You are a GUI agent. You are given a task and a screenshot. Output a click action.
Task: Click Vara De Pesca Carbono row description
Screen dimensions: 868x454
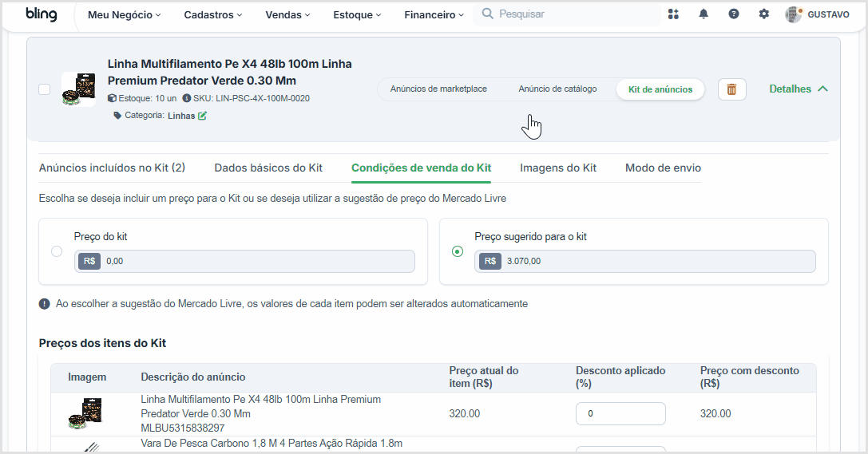[x=271, y=444]
